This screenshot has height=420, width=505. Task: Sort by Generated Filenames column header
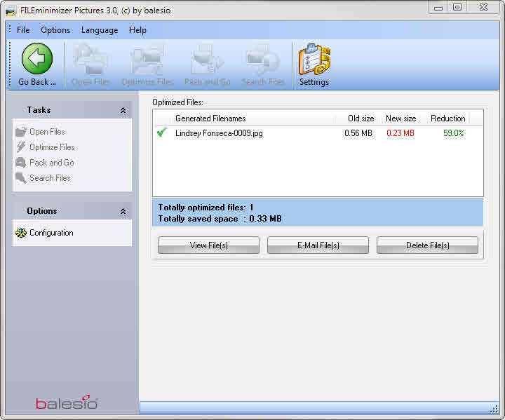pyautogui.click(x=210, y=118)
